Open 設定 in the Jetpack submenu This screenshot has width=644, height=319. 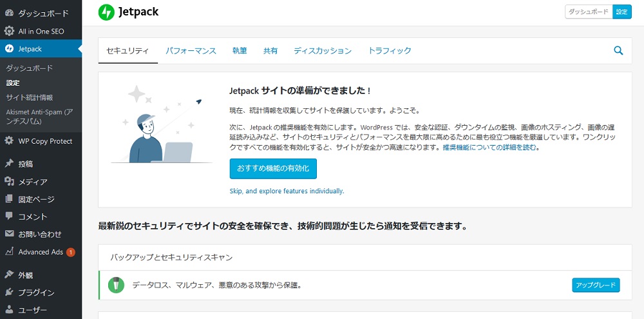[13, 83]
